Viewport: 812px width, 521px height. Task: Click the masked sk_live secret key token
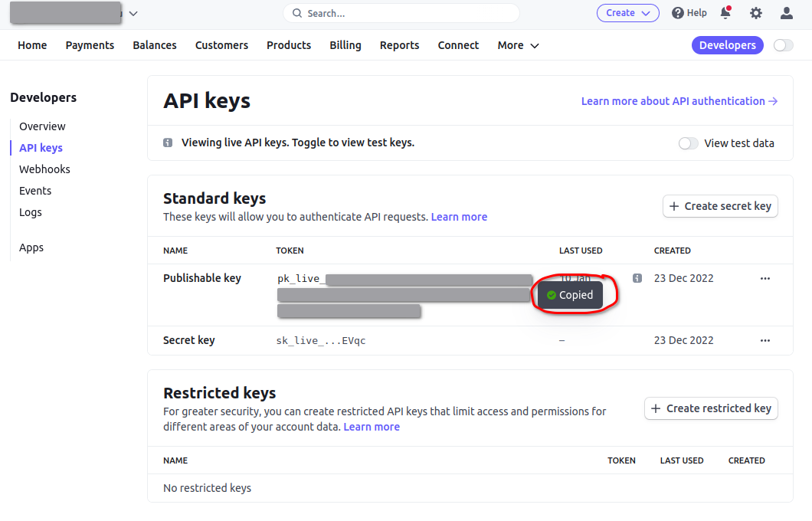click(321, 340)
